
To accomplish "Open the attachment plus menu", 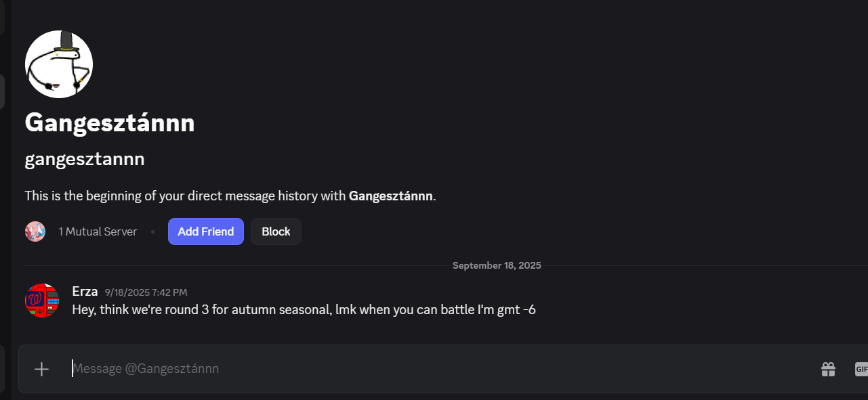I will pos(42,369).
